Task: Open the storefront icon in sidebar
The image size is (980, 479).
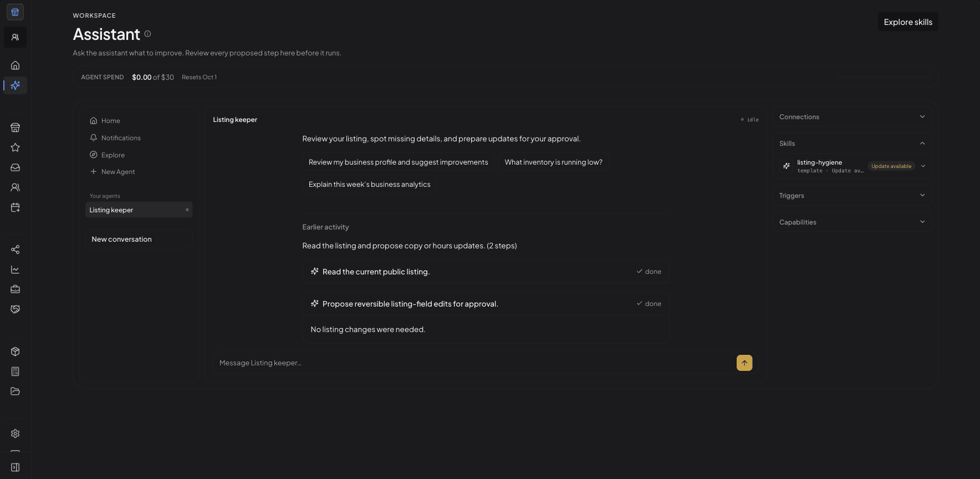Action: 15,128
